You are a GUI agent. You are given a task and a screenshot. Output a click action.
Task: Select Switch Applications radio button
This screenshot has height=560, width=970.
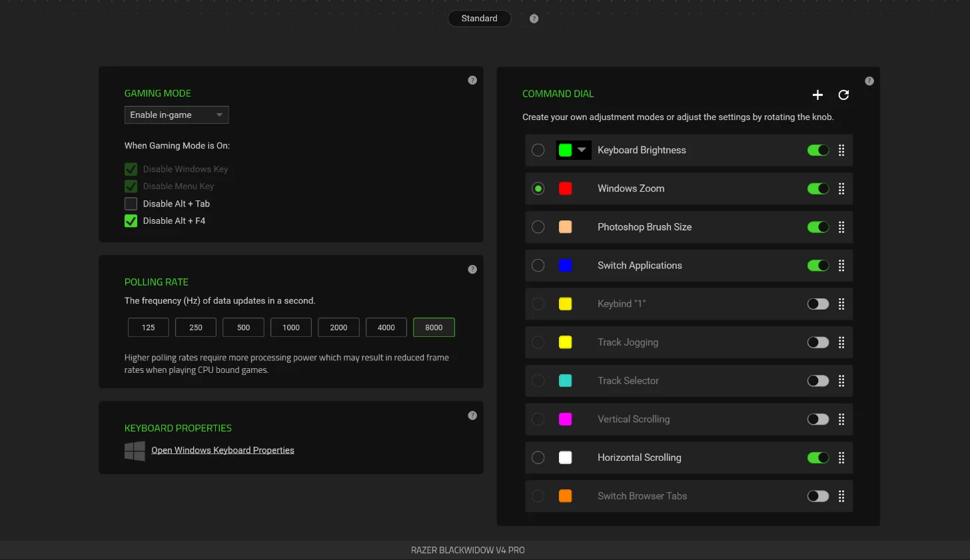tap(538, 265)
